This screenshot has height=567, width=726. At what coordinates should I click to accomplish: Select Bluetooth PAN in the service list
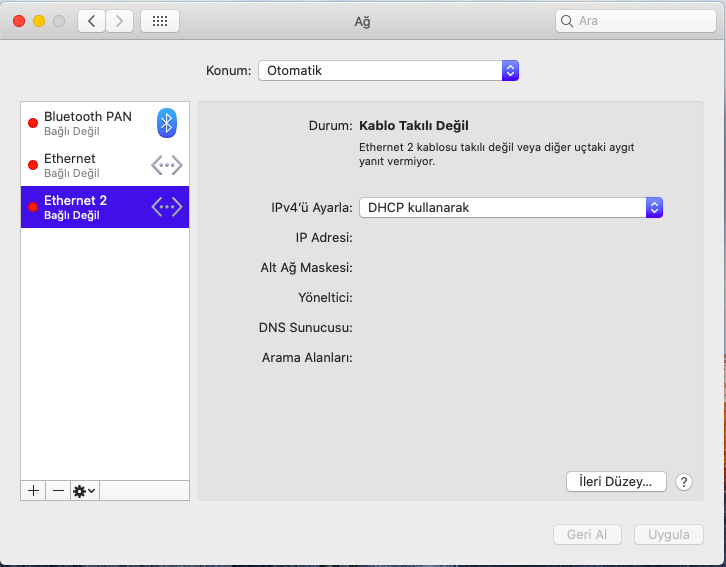click(88, 123)
